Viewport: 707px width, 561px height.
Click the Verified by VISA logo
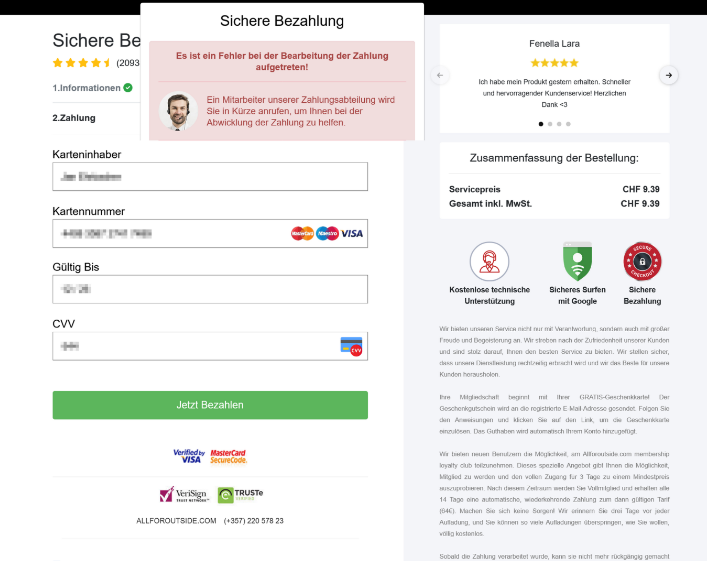click(x=188, y=456)
